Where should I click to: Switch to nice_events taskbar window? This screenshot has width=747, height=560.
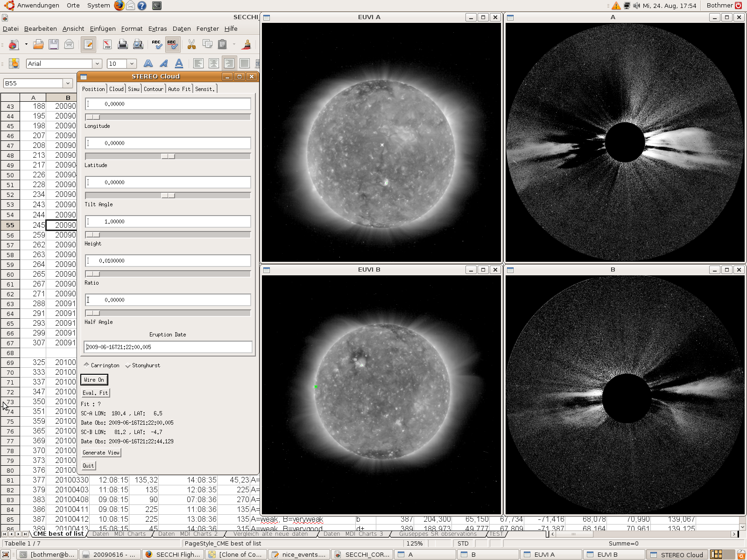tap(299, 554)
